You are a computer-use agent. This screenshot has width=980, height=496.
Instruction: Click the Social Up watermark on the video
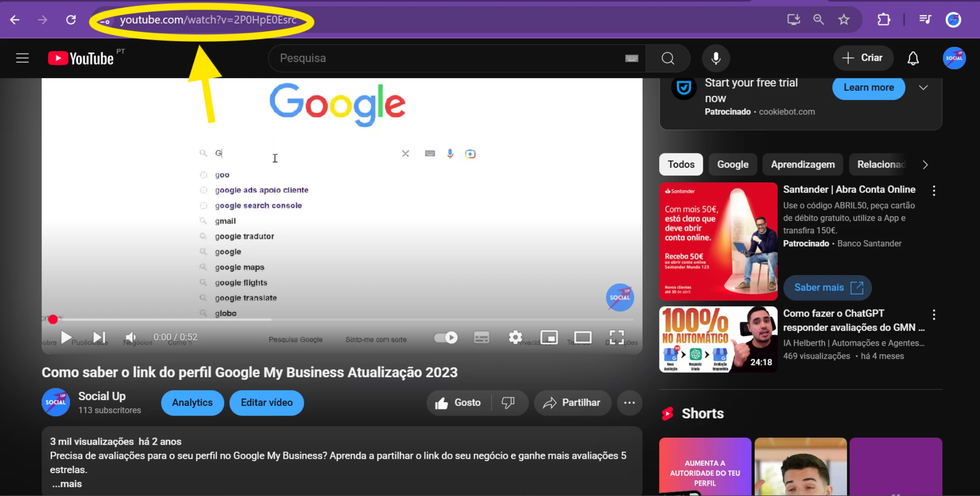tap(620, 298)
